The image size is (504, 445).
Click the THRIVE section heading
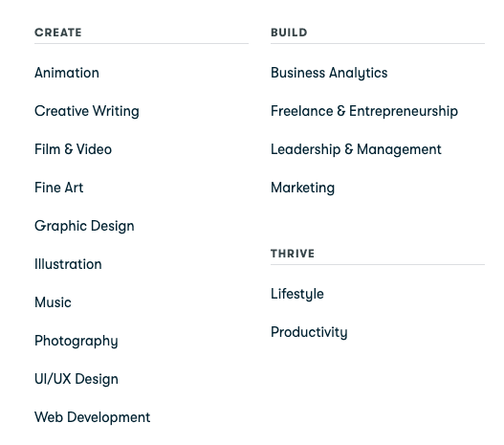pos(293,254)
